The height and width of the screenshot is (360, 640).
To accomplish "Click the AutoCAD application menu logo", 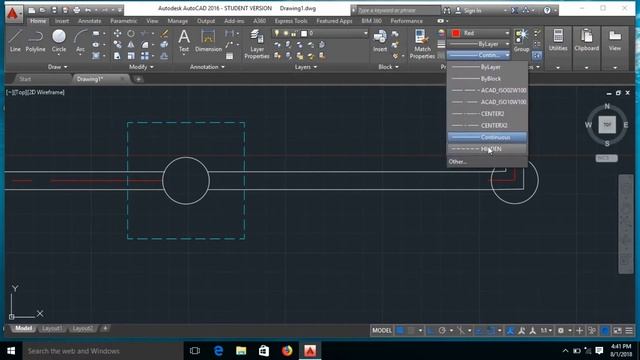I will 13,14.
